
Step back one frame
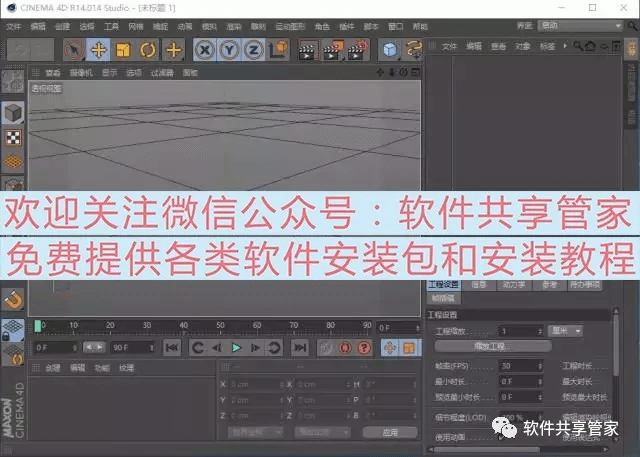217,348
